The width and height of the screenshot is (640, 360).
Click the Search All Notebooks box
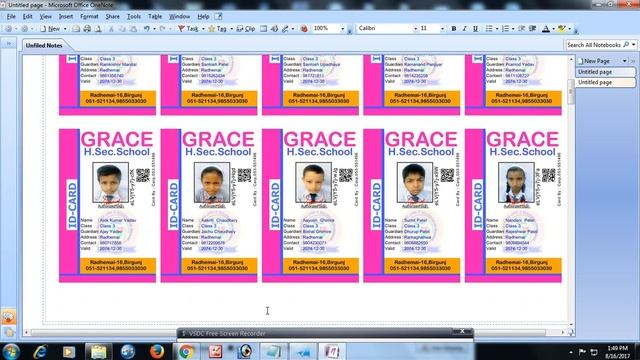coord(594,45)
